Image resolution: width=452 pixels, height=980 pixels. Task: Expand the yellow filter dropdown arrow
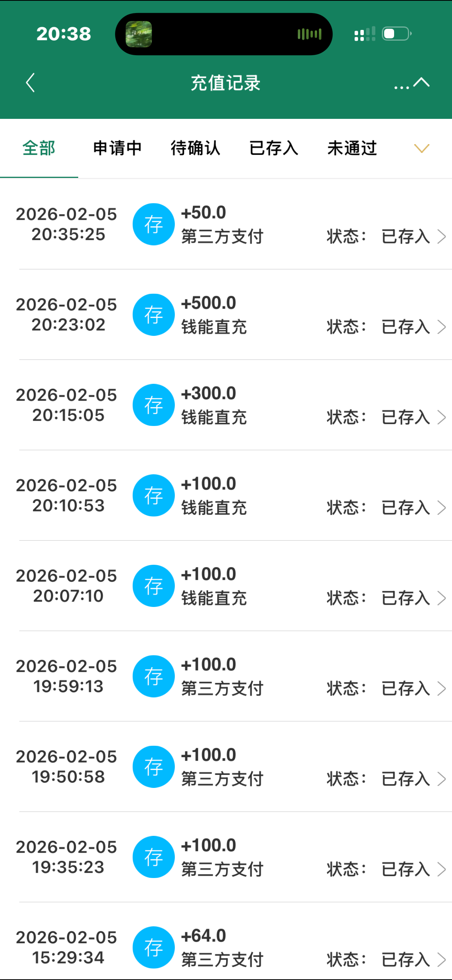(422, 148)
